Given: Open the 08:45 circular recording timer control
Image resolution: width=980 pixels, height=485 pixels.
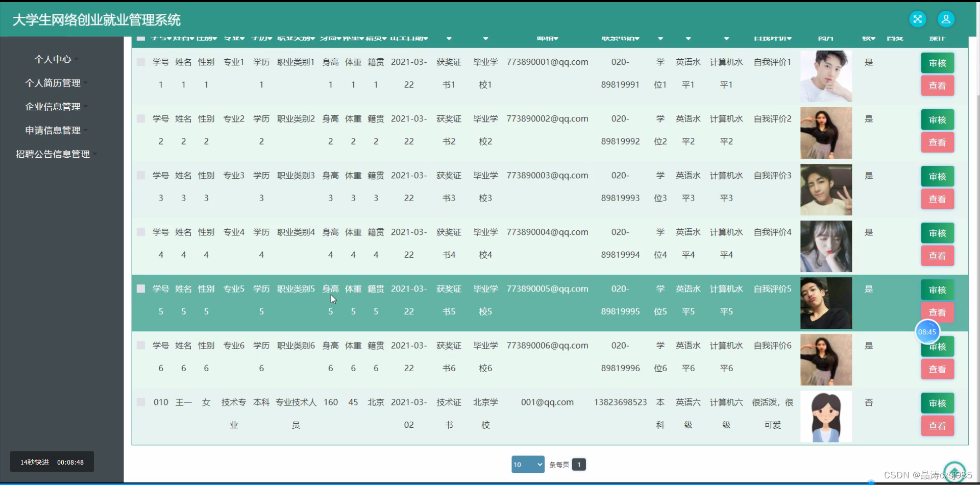Looking at the screenshot, I should pyautogui.click(x=928, y=331).
